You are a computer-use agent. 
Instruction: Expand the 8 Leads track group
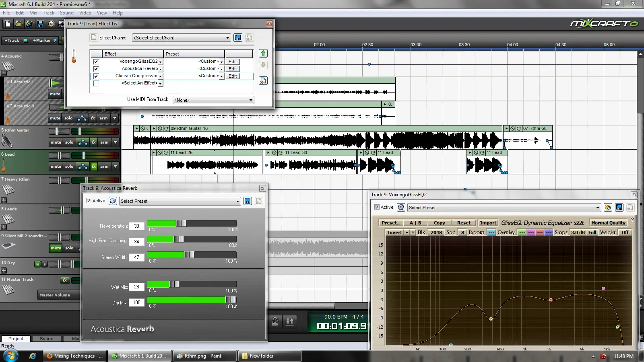(x=4, y=227)
